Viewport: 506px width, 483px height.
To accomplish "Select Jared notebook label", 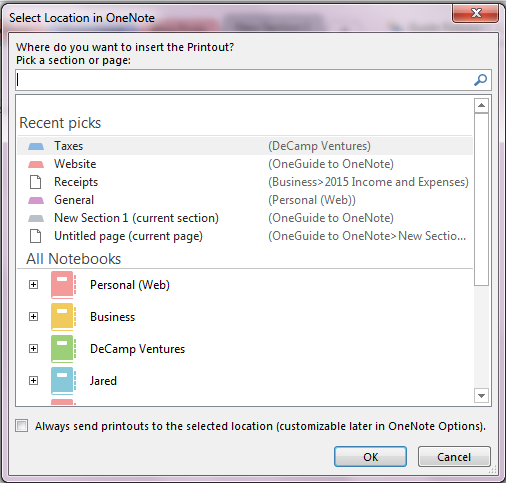I will (103, 381).
